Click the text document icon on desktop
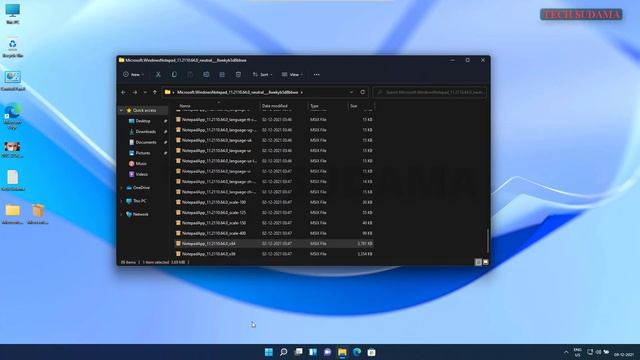This screenshot has height=360, width=640. point(13,180)
